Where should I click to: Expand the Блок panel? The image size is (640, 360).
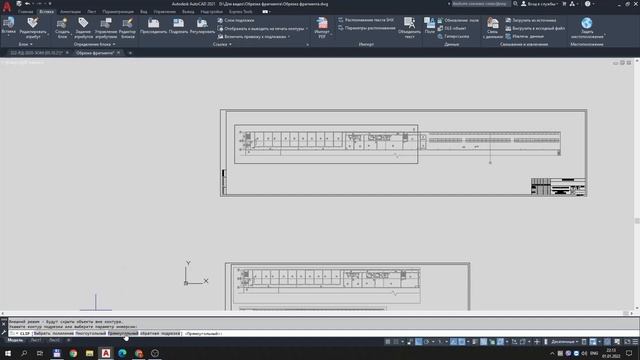(x=25, y=44)
